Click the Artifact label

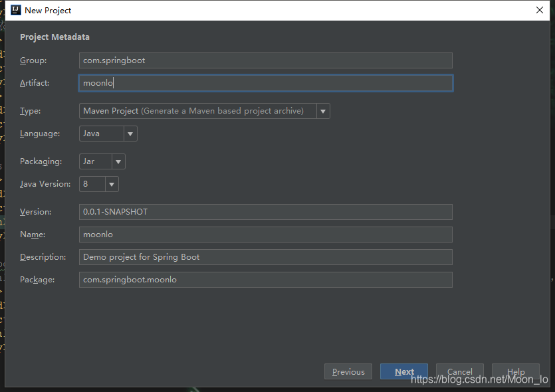click(35, 83)
